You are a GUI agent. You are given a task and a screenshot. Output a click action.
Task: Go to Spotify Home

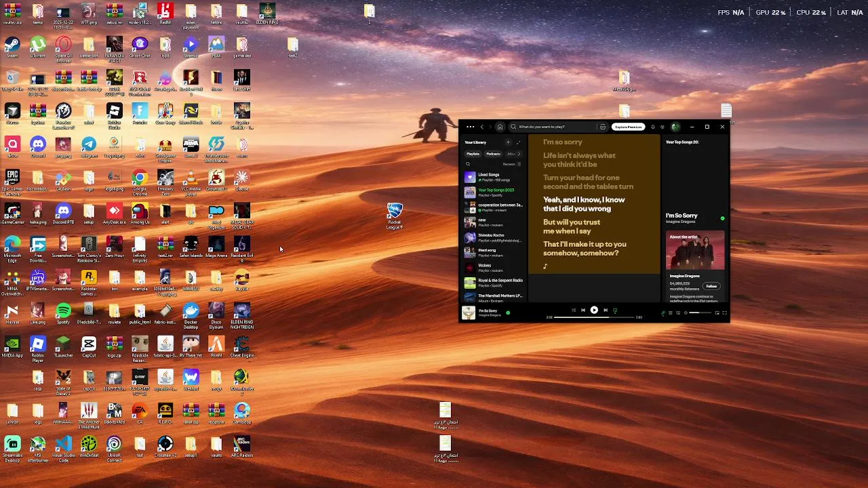click(x=500, y=127)
